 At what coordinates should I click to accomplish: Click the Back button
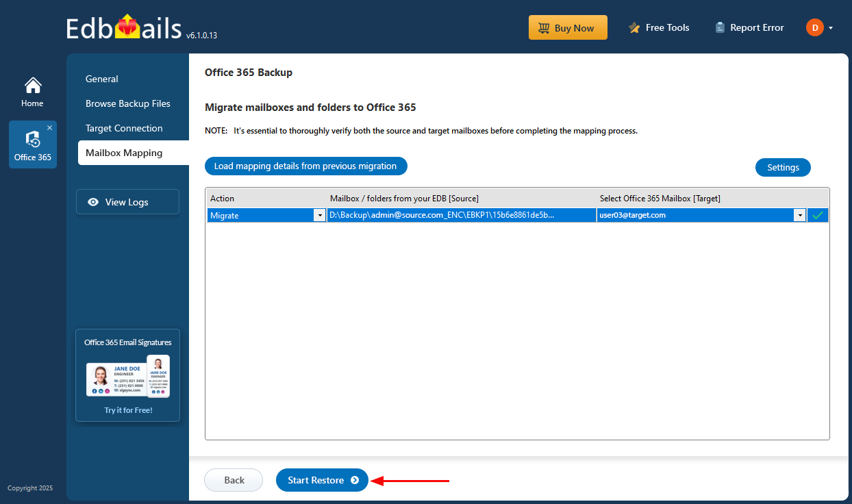click(234, 480)
